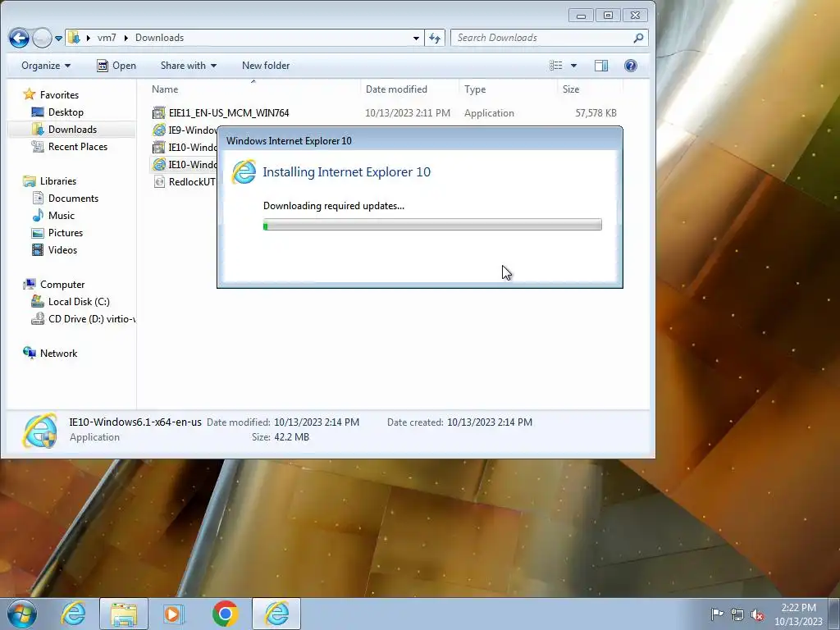Viewport: 840px width, 630px height.
Task: Click the IE9 installer file icon
Action: 158,130
